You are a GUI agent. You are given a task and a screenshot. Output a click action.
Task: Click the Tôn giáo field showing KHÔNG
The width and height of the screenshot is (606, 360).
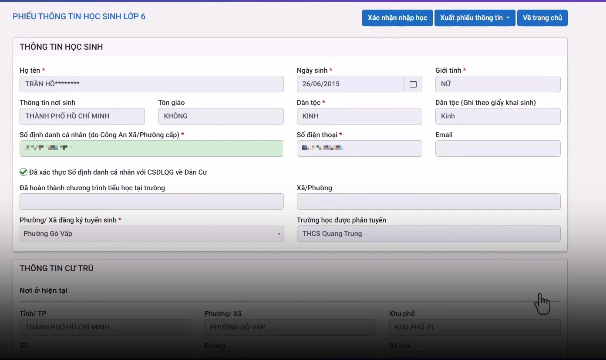coord(221,116)
